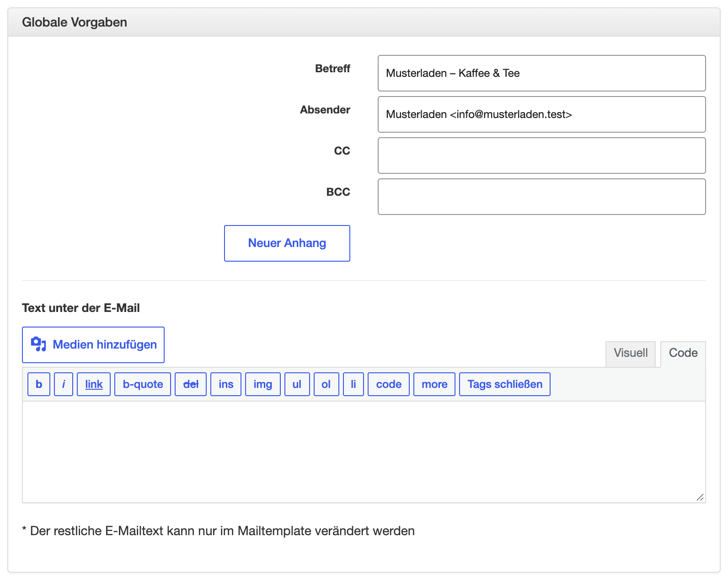This screenshot has height=580, width=728.
Task: Focus the Betreff subject field
Action: tap(542, 73)
